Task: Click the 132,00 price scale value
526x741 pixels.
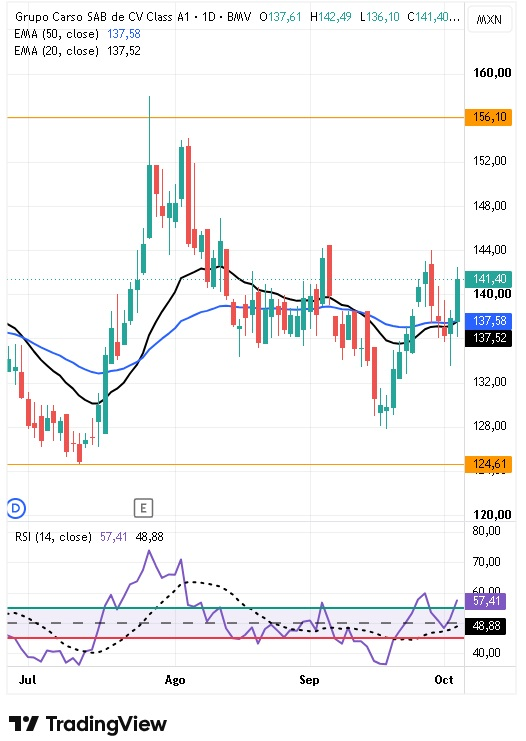Action: [x=490, y=382]
